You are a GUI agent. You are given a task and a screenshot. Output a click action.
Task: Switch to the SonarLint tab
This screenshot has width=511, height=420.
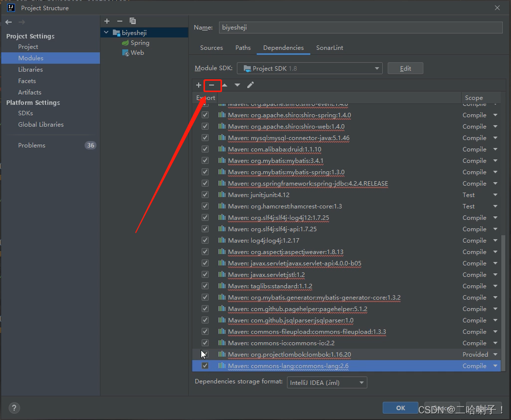[x=330, y=47]
